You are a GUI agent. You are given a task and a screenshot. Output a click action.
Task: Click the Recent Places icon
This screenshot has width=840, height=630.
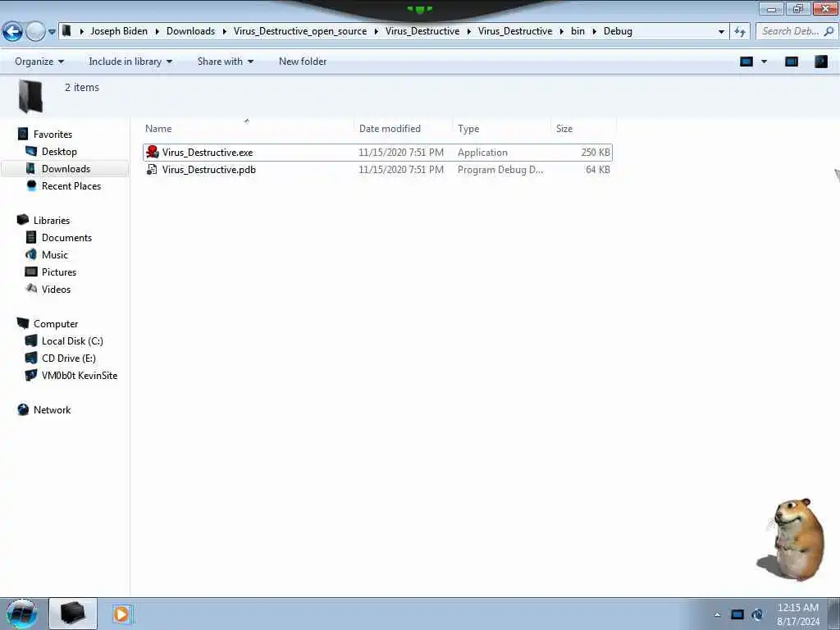click(x=31, y=185)
